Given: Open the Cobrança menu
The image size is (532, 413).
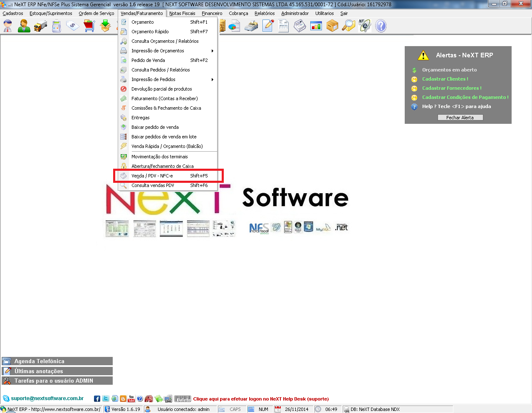Looking at the screenshot, I should (x=238, y=13).
